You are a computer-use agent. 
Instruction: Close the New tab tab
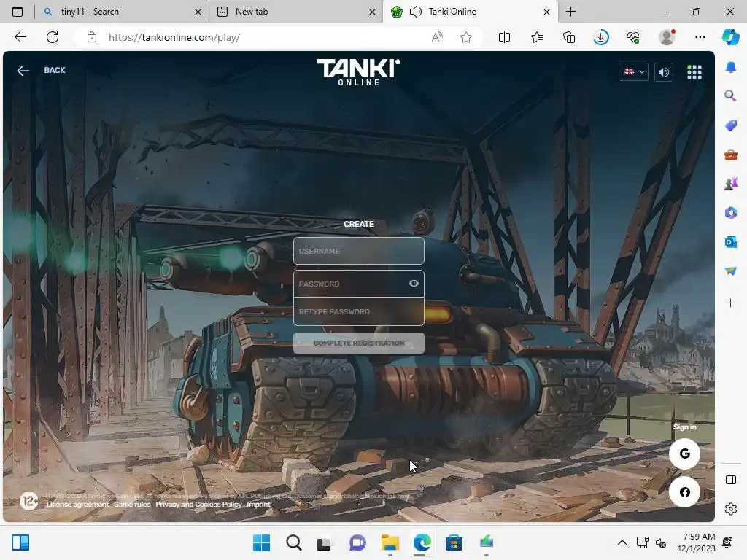[x=372, y=12]
